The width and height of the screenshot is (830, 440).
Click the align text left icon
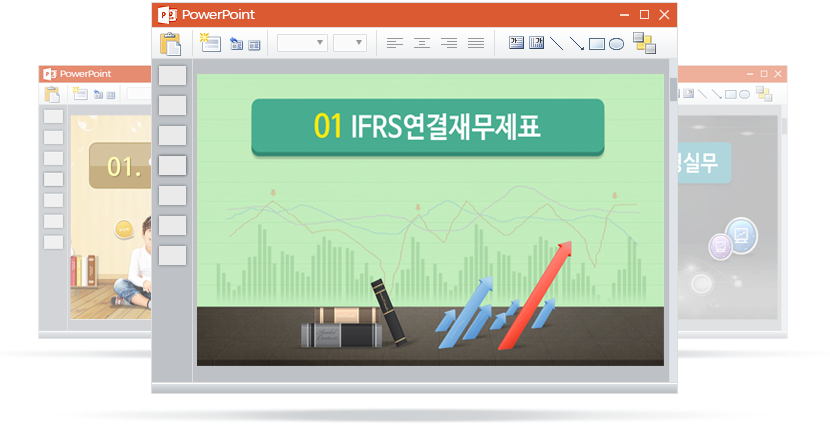click(x=395, y=43)
